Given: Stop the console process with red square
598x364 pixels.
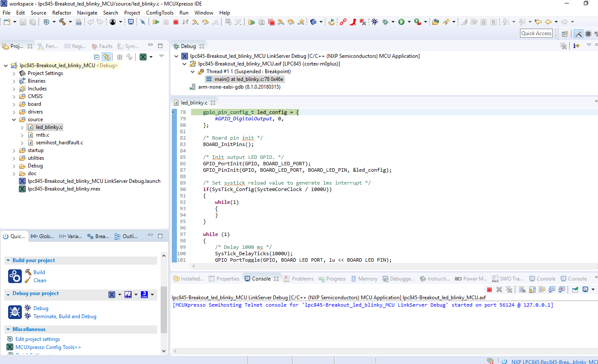Looking at the screenshot, I should pos(489,289).
